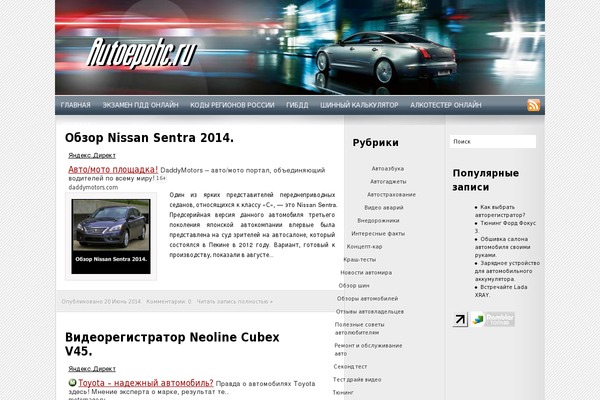Image resolution: width=600 pixels, height=400 pixels.
Task: Open the Новости автомира category
Action: click(366, 273)
